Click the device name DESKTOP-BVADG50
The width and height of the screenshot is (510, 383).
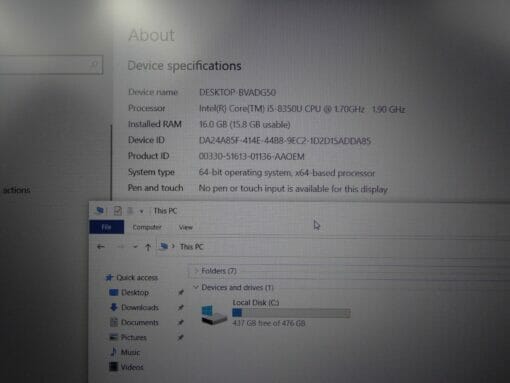pos(237,92)
